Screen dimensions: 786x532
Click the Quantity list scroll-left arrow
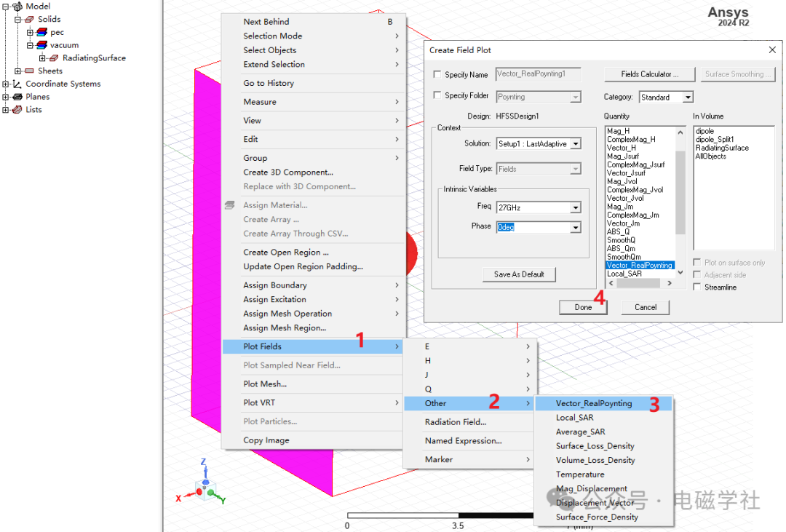[611, 283]
